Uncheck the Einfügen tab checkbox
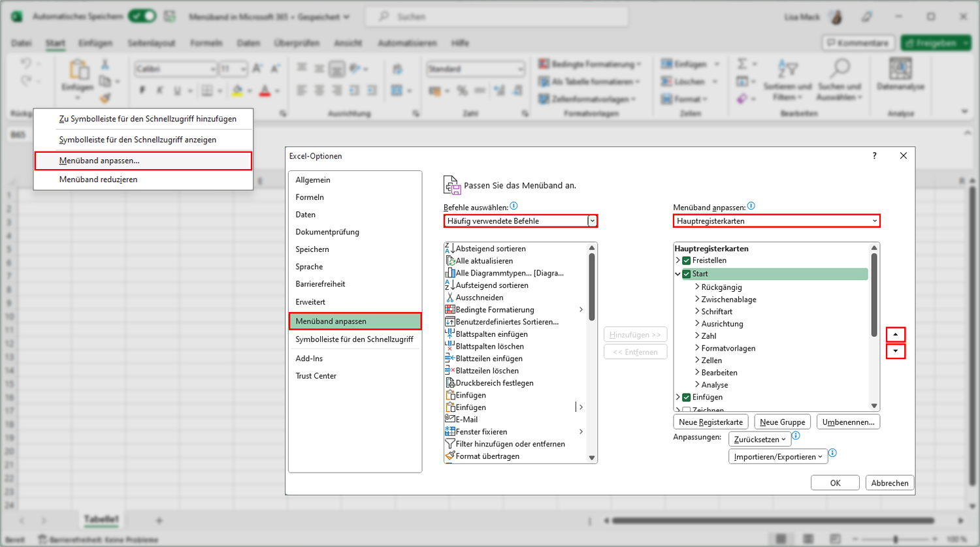This screenshot has height=547, width=980. 687,397
